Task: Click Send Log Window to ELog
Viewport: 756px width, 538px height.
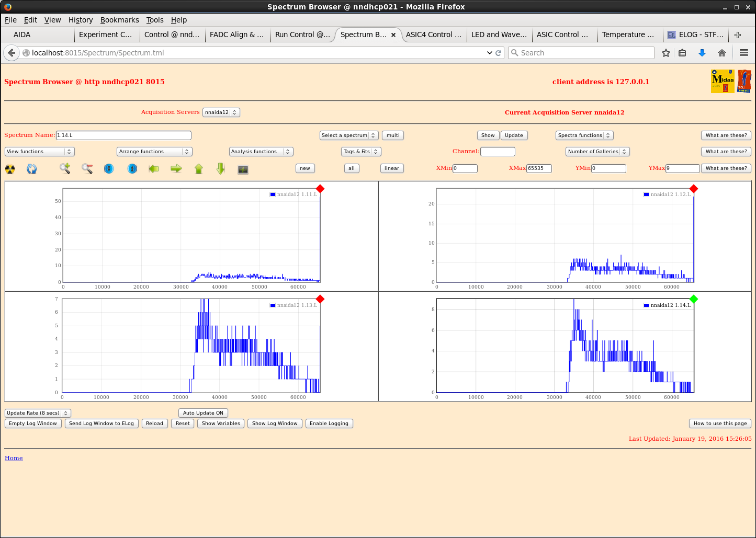Action: 101,423
